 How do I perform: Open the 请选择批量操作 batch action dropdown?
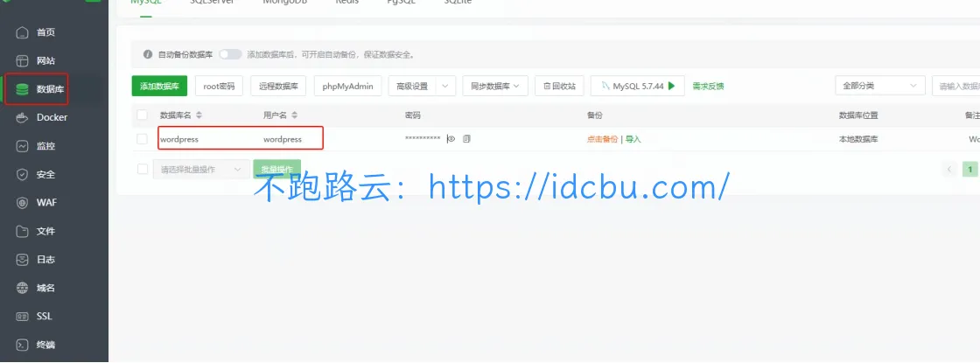pos(201,170)
